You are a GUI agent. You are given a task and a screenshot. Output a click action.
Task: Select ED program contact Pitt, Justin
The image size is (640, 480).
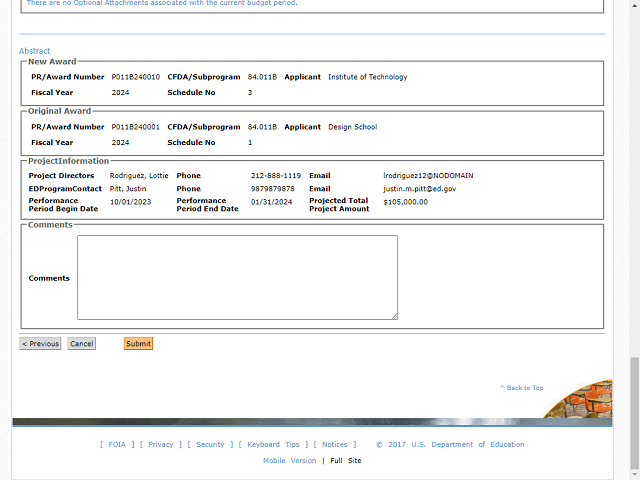(x=128, y=189)
